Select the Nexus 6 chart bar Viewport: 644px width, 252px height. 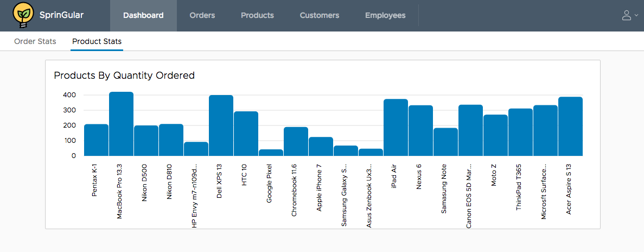pos(420,131)
